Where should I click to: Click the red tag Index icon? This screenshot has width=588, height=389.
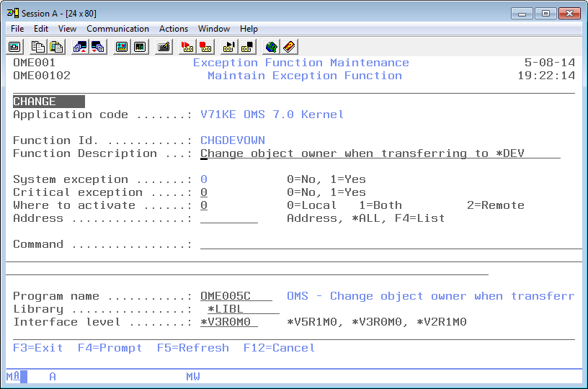(x=289, y=47)
